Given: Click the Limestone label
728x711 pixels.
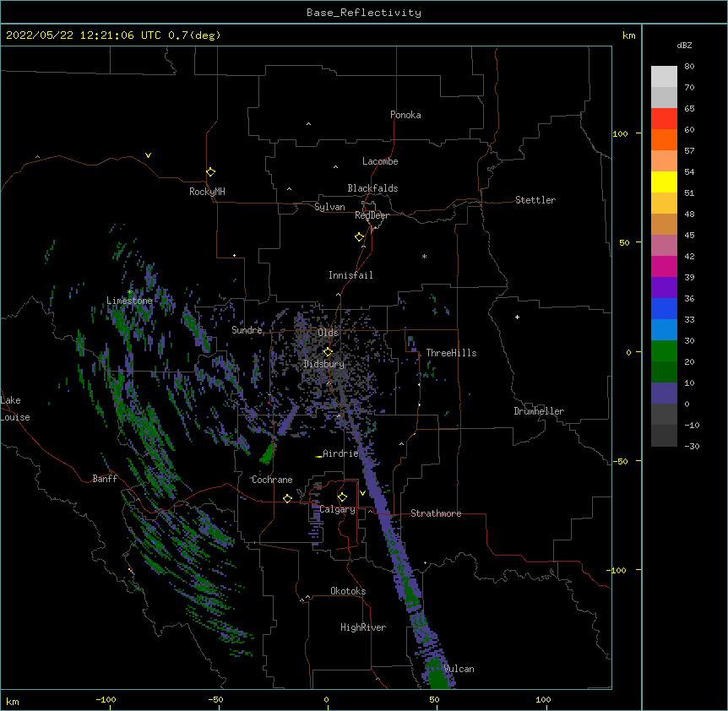Looking at the screenshot, I should (129, 301).
